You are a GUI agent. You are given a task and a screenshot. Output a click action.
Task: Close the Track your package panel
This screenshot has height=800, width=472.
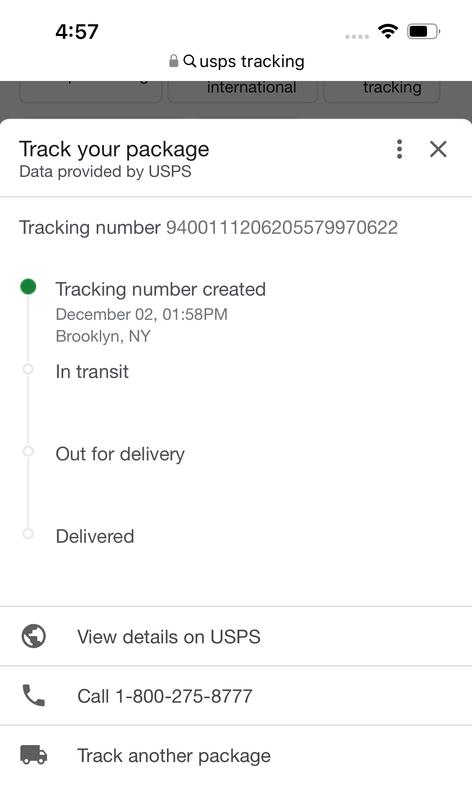(x=438, y=149)
